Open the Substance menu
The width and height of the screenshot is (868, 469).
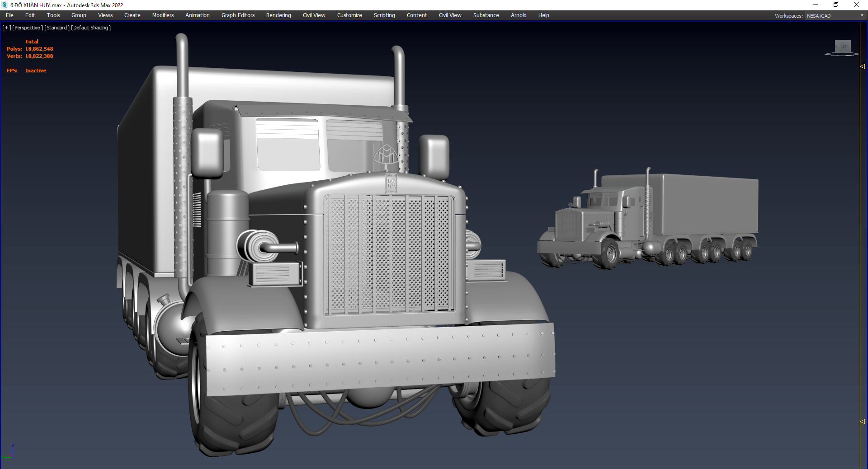[486, 15]
